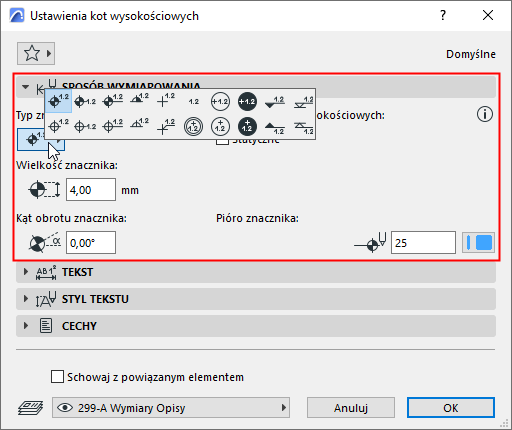The image size is (512, 430).
Task: Select the text-only 1.2 marker type
Action: tap(193, 101)
